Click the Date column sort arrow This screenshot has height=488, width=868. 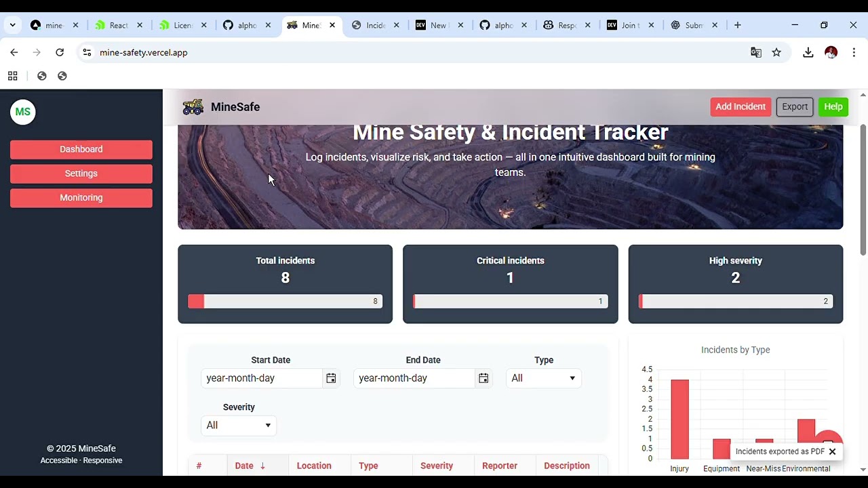tap(262, 466)
